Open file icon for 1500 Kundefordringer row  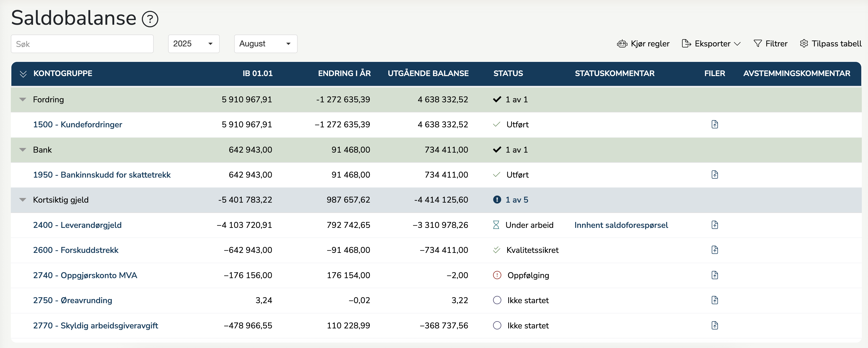tap(715, 124)
